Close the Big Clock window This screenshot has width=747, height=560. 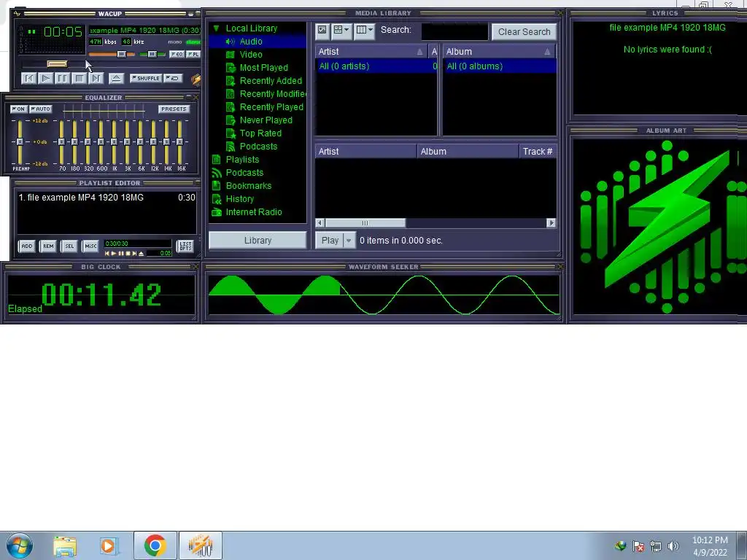[196, 267]
